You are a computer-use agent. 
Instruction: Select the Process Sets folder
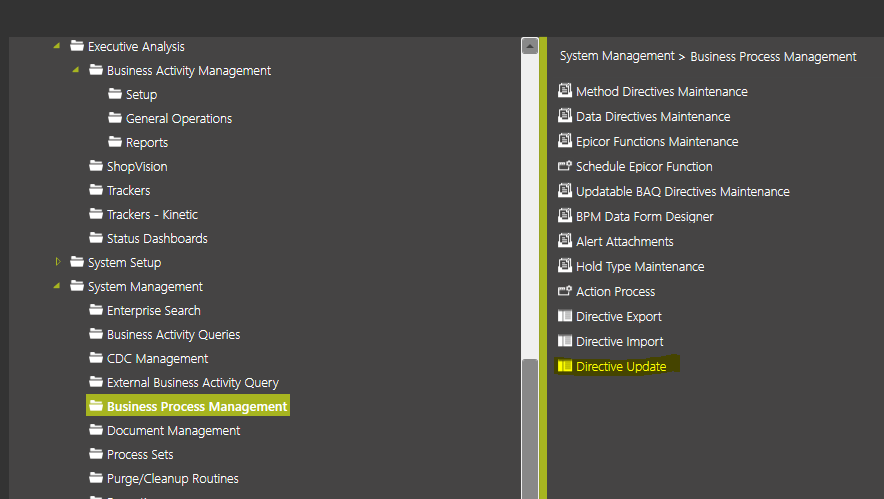pyautogui.click(x=140, y=454)
